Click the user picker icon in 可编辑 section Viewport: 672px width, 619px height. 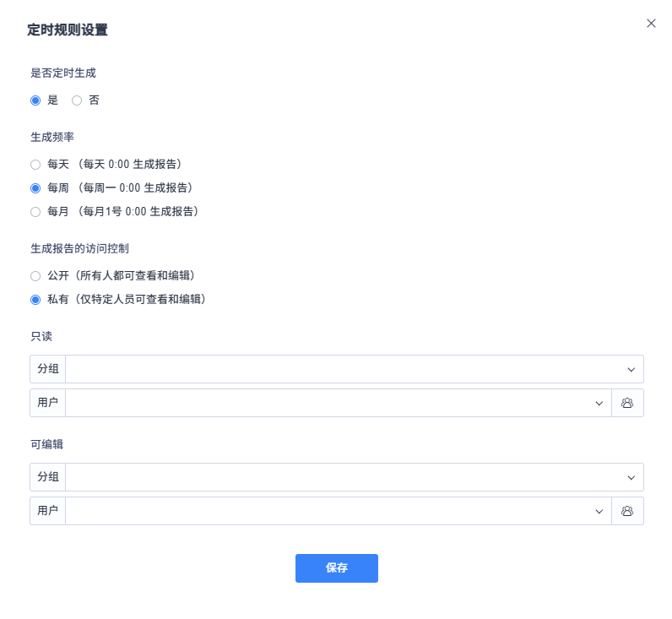627,511
